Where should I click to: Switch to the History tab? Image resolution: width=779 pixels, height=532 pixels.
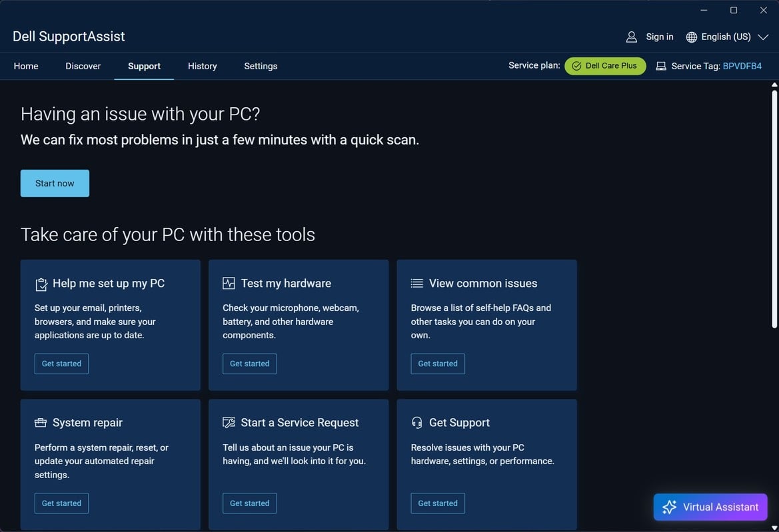click(202, 66)
